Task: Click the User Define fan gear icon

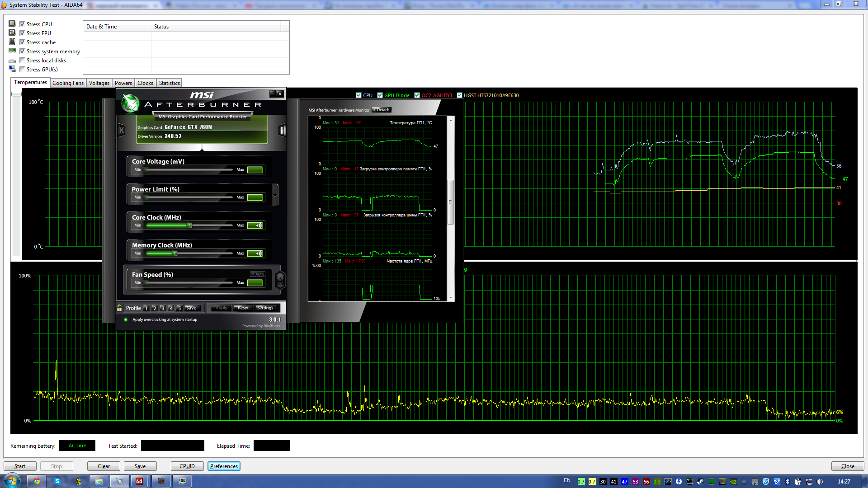Action: pyautogui.click(x=280, y=280)
